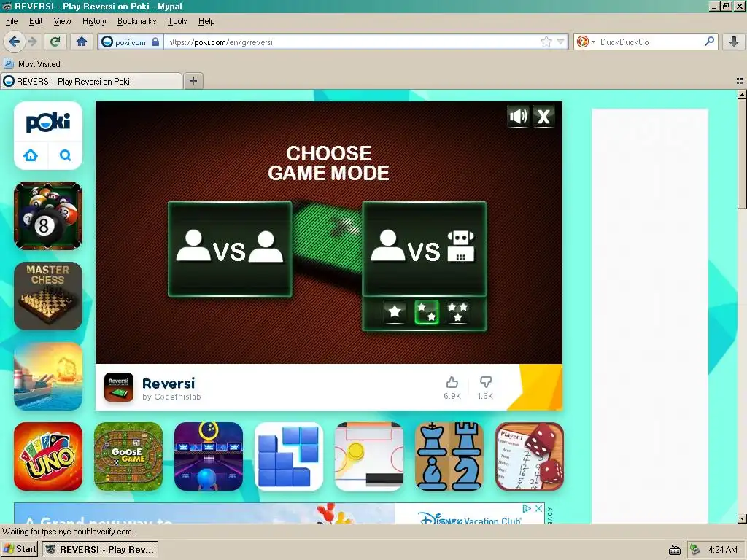Open the History menu
The height and width of the screenshot is (560, 747).
94,21
